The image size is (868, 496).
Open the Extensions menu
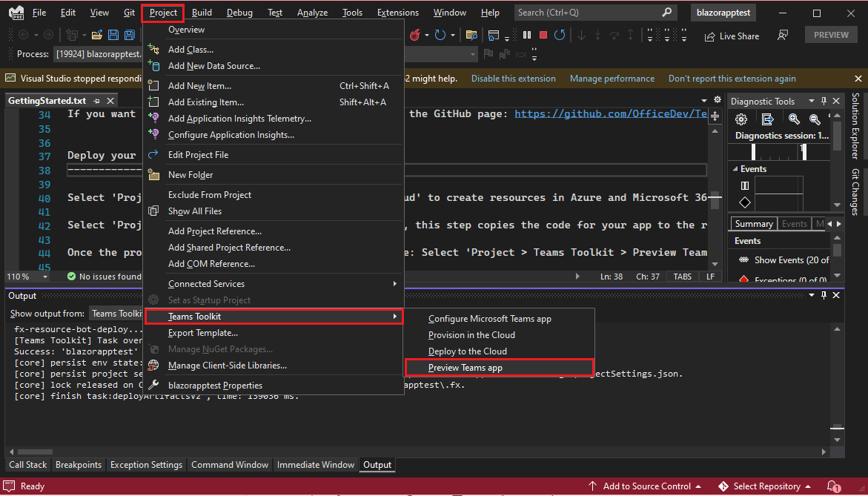point(397,12)
